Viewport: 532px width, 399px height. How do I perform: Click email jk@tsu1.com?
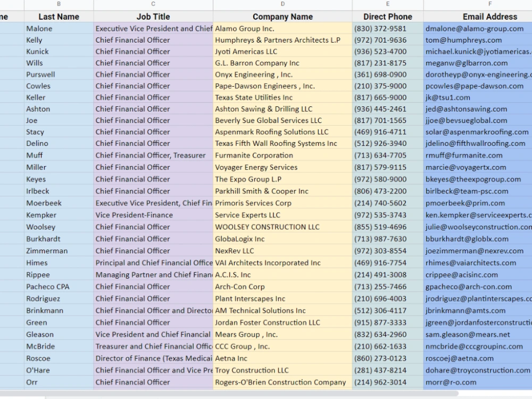tap(478, 97)
